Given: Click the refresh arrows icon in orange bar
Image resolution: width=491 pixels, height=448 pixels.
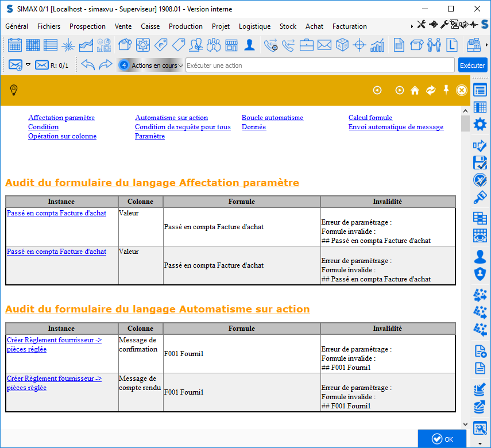Looking at the screenshot, I should tap(430, 90).
